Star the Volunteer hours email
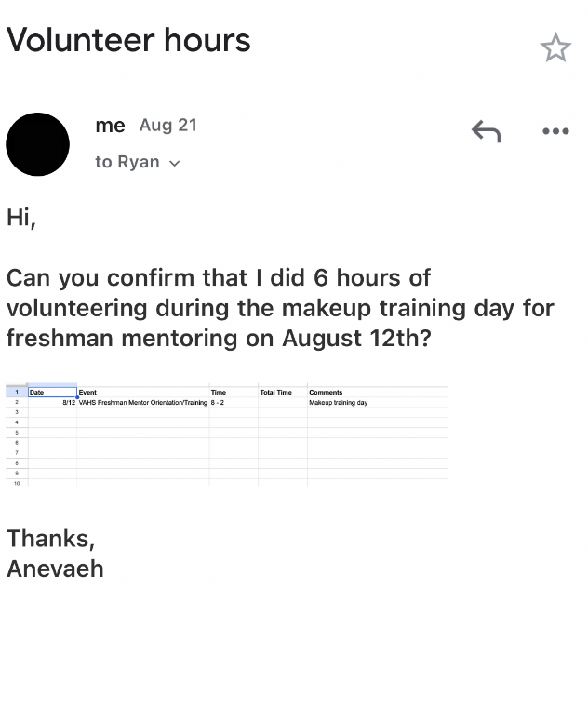Screen dimensions: 588x709 [555, 47]
